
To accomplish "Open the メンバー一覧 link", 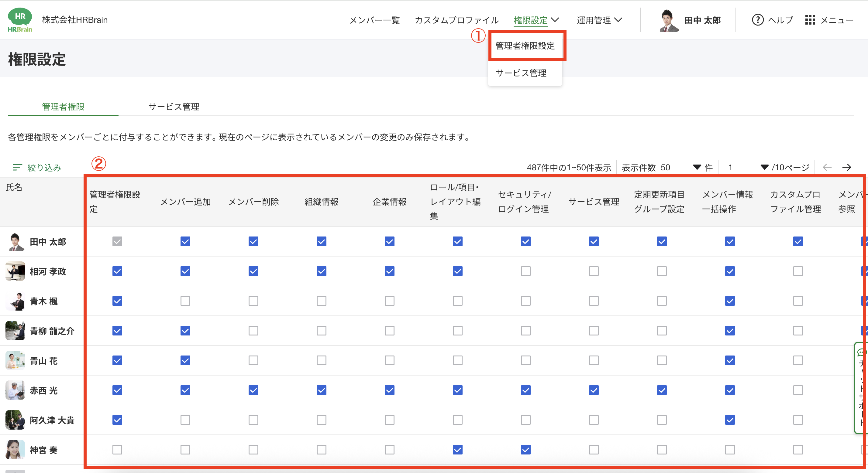I will point(374,20).
